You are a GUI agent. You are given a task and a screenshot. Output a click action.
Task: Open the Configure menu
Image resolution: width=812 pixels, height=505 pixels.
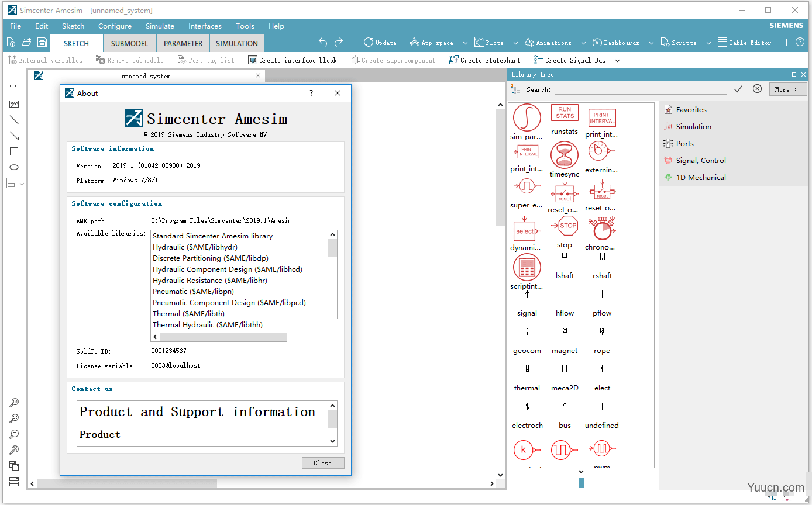pyautogui.click(x=115, y=26)
